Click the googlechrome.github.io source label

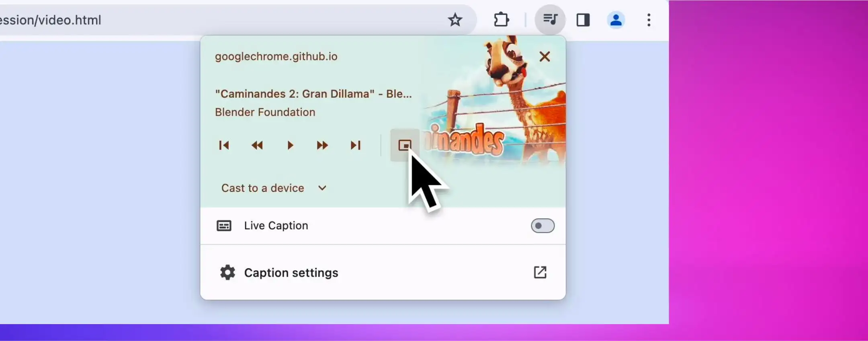click(276, 56)
